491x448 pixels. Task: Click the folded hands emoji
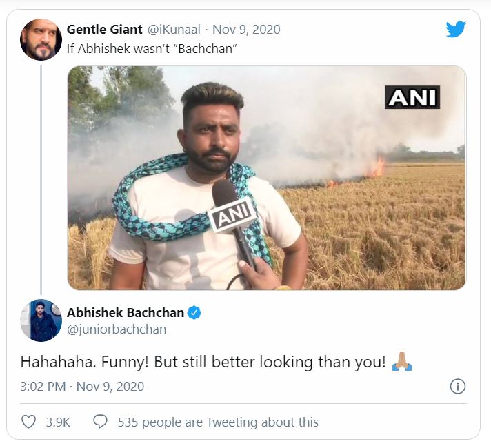(x=401, y=361)
